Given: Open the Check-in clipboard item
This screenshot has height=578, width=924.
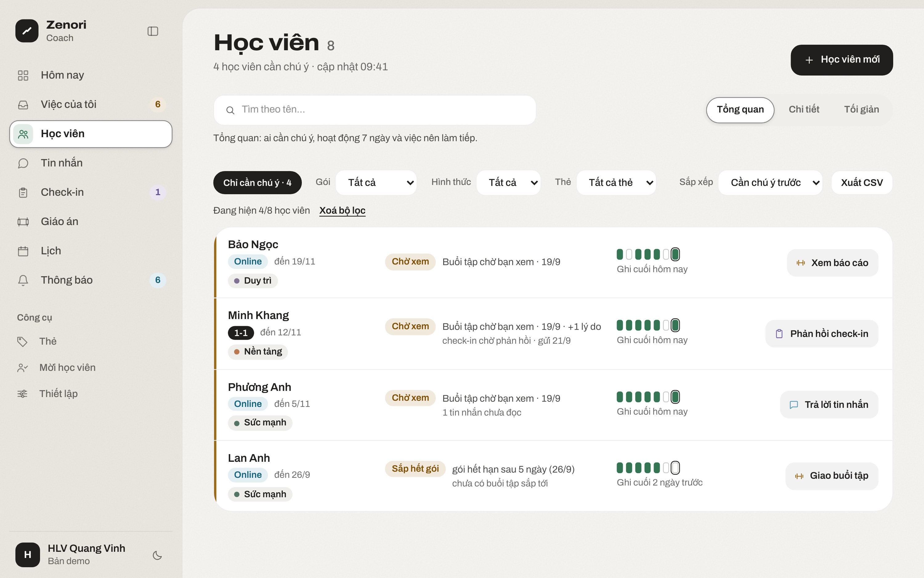Looking at the screenshot, I should [91, 192].
